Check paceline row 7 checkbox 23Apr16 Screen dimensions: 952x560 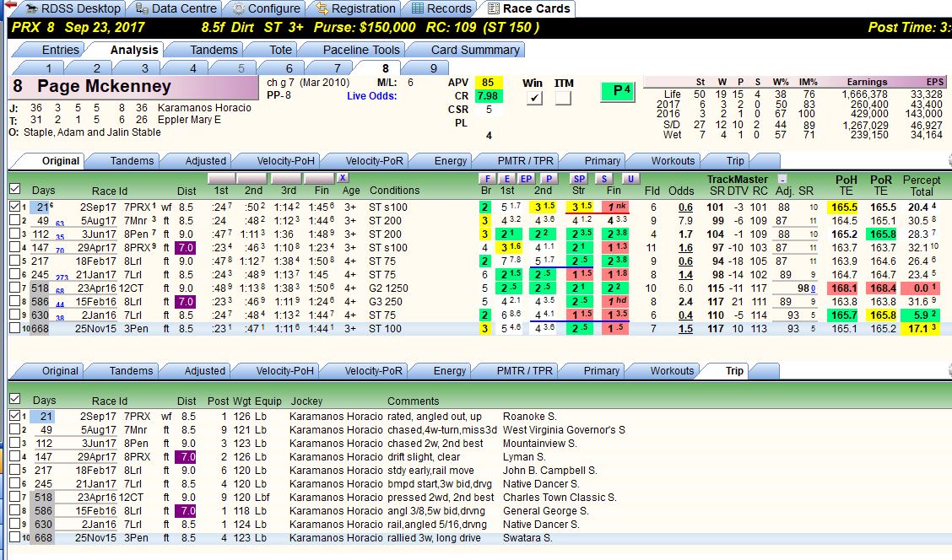(15, 288)
